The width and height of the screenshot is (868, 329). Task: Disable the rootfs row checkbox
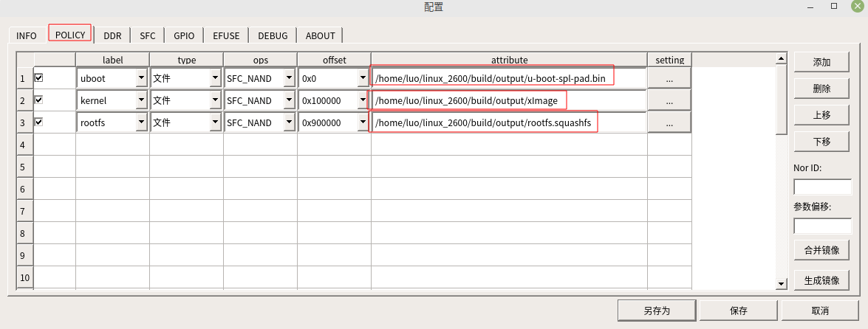tap(39, 122)
